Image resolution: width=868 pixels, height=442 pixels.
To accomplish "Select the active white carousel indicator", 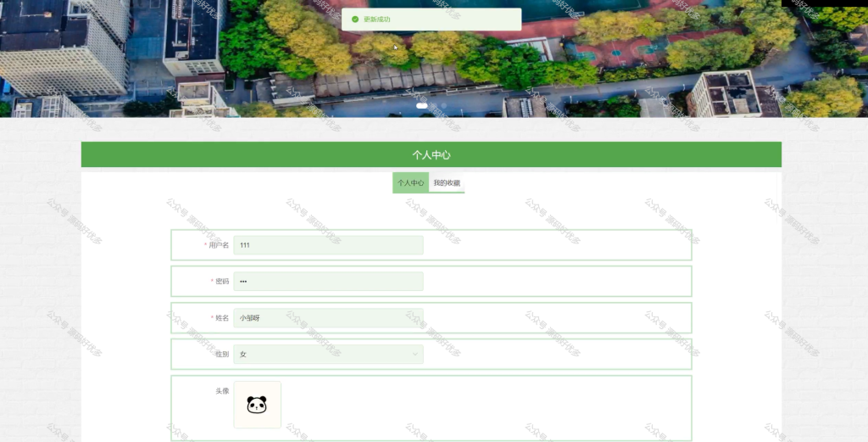I will [x=422, y=105].
